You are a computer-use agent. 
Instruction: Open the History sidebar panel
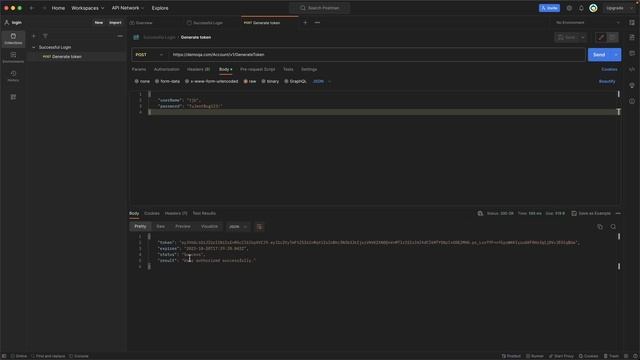point(13,76)
